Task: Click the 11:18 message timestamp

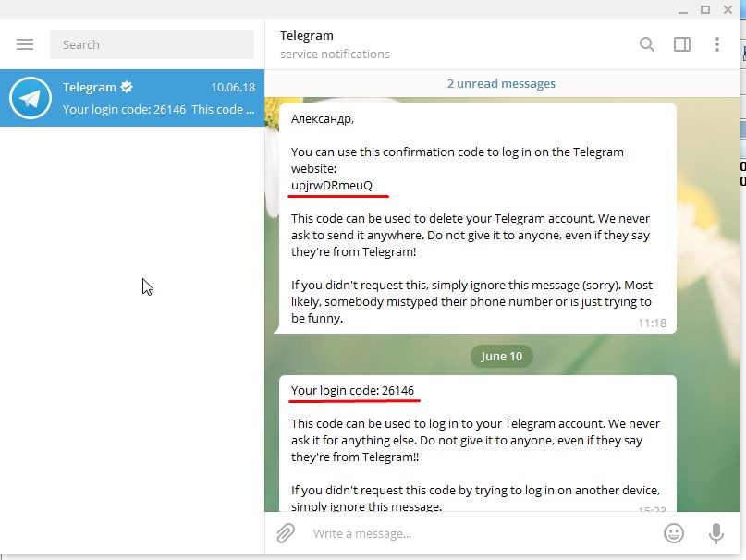Action: (652, 323)
